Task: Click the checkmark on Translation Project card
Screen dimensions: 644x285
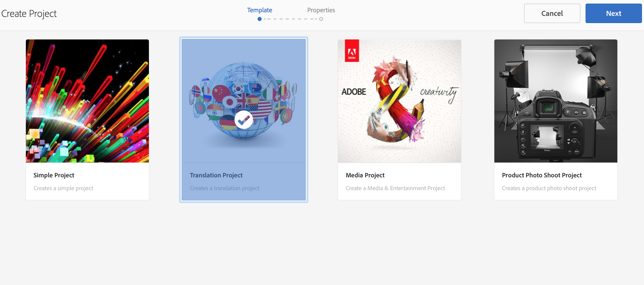Action: tap(243, 120)
